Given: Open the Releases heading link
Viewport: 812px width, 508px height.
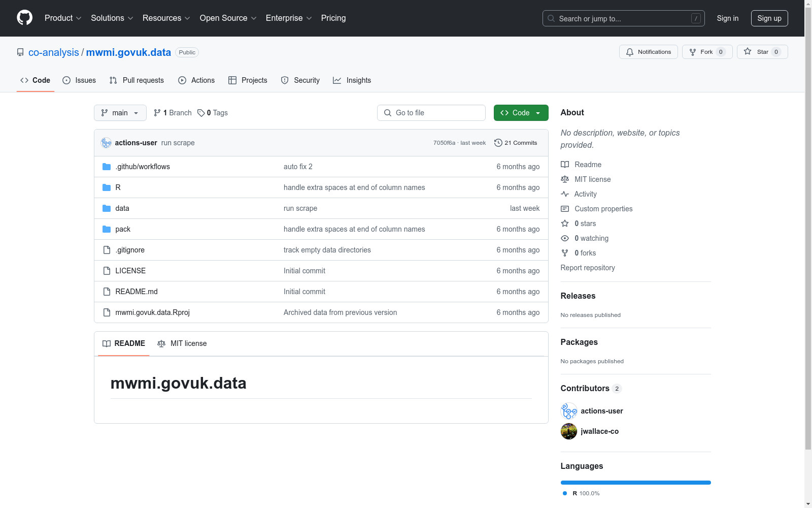Looking at the screenshot, I should point(578,296).
